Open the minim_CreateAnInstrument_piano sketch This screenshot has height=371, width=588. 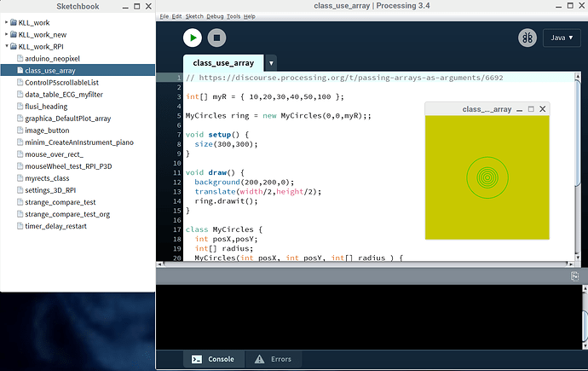(79, 142)
